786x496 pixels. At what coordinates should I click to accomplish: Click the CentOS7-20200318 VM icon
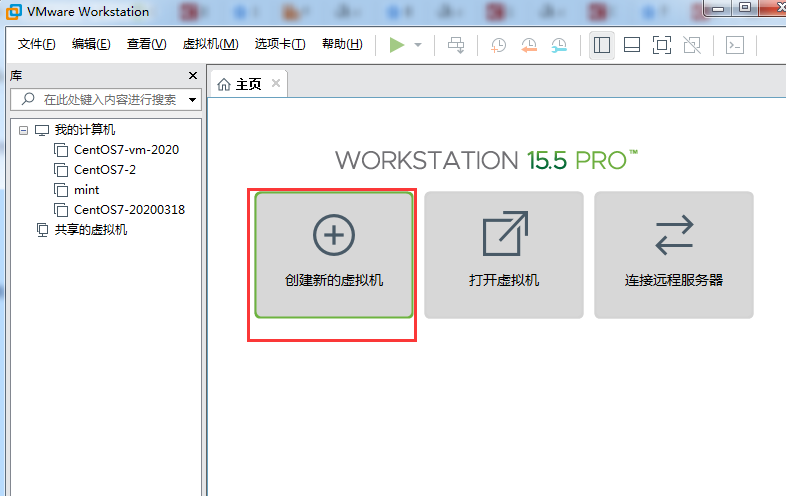61,210
